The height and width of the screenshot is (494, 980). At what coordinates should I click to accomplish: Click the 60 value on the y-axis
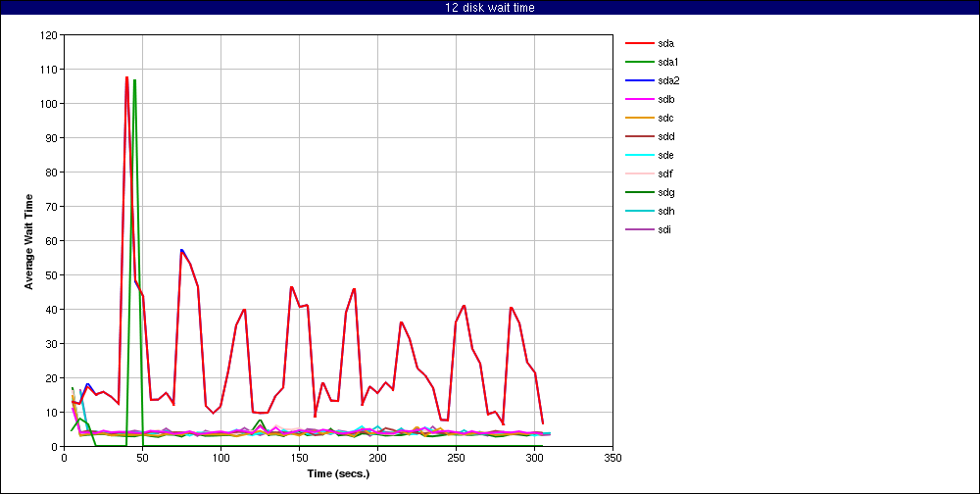[x=53, y=241]
